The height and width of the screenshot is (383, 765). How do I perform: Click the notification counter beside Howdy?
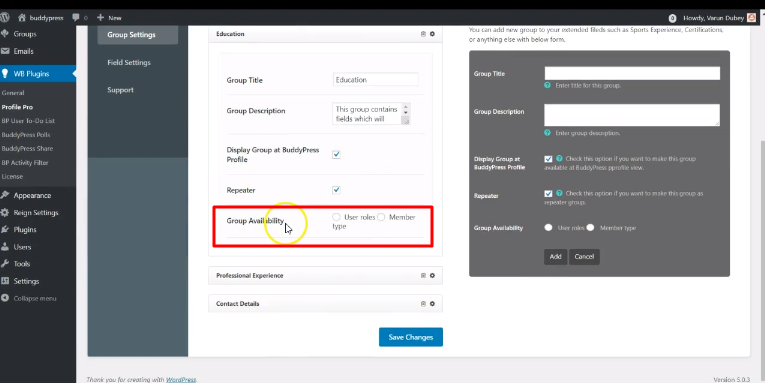(x=672, y=18)
